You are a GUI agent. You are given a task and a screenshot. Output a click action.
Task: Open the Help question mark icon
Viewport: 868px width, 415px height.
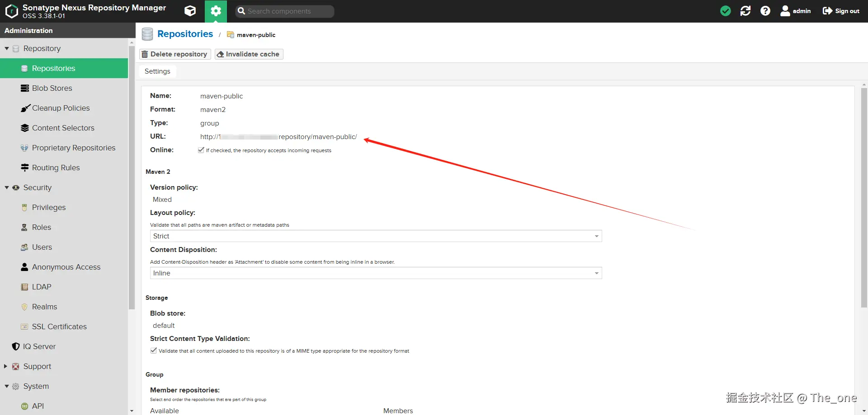765,11
